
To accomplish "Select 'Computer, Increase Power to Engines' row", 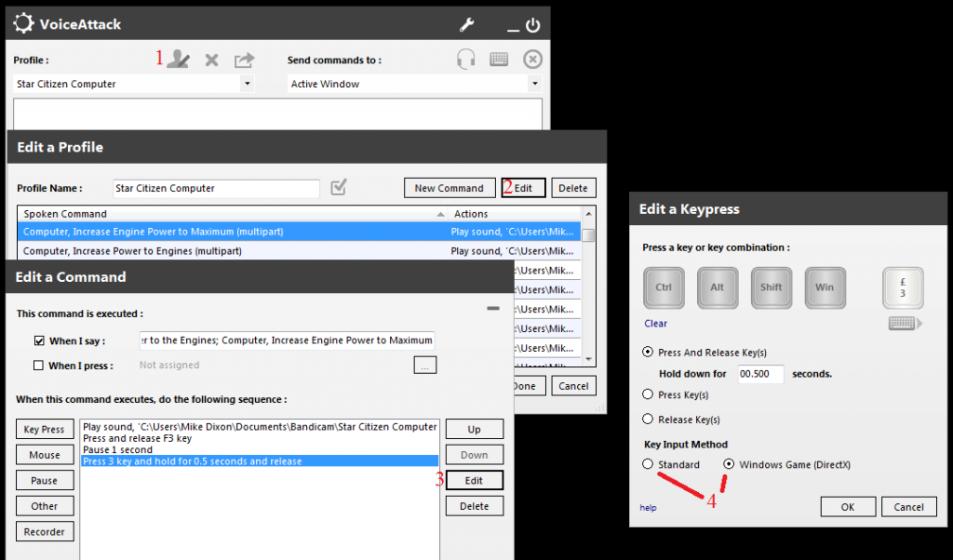I will tap(299, 251).
